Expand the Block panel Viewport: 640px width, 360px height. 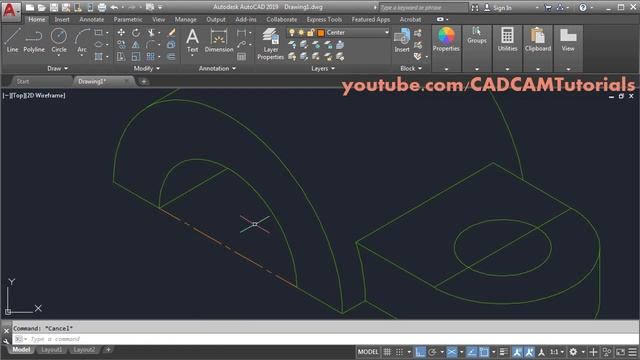point(411,69)
